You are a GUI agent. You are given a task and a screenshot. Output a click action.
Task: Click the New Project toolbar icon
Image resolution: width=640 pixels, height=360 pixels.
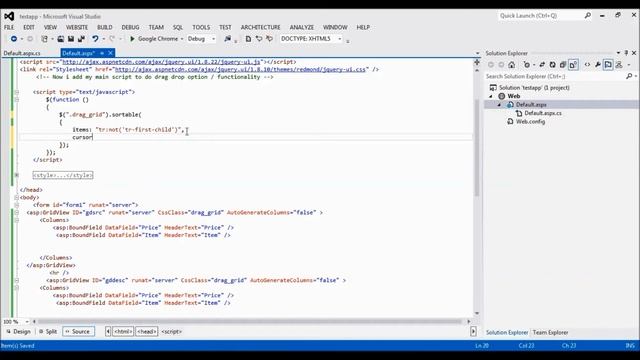point(44,39)
